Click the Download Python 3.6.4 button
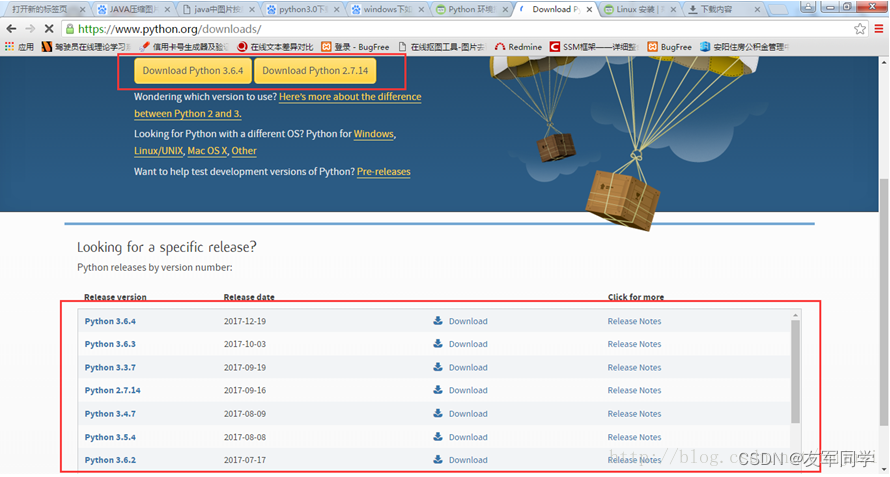The width and height of the screenshot is (890, 477). point(193,71)
